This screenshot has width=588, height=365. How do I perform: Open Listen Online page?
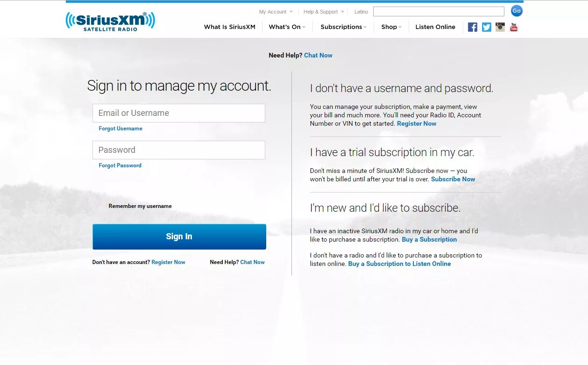[435, 27]
